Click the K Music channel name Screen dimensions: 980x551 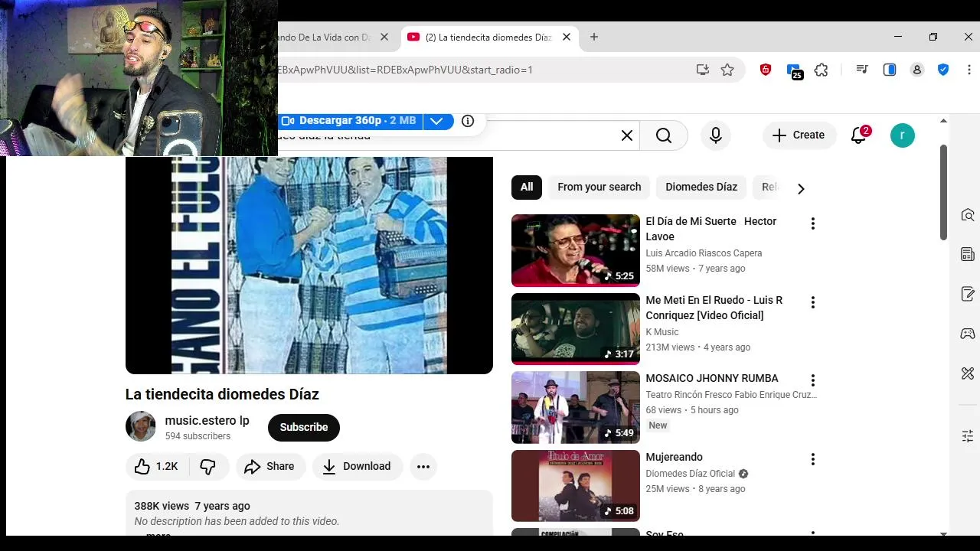(x=662, y=332)
